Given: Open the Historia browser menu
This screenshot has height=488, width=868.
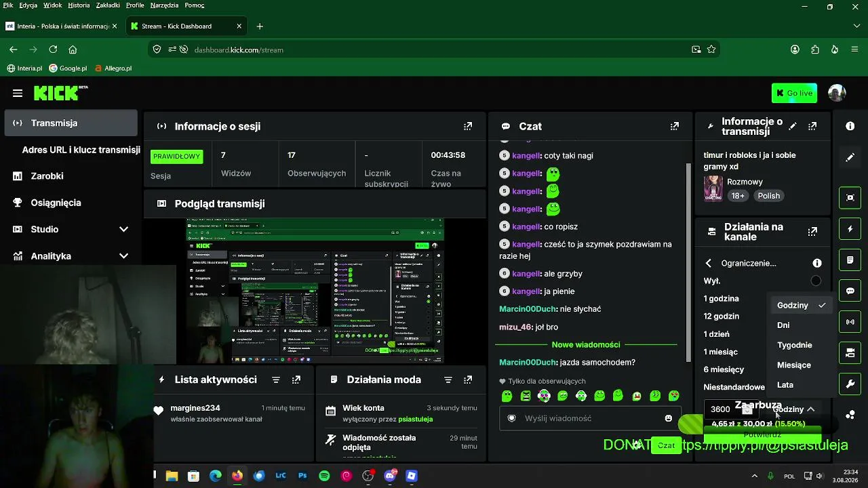Looking at the screenshot, I should point(79,5).
